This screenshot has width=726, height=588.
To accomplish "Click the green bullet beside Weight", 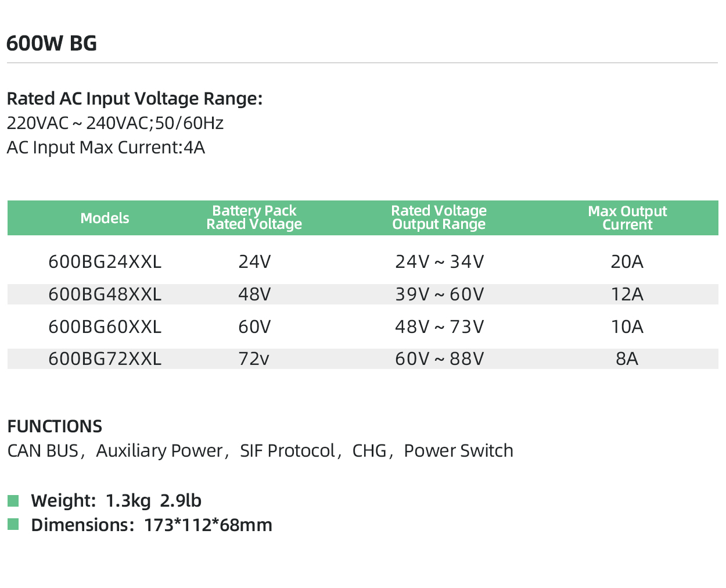I will tap(13, 501).
